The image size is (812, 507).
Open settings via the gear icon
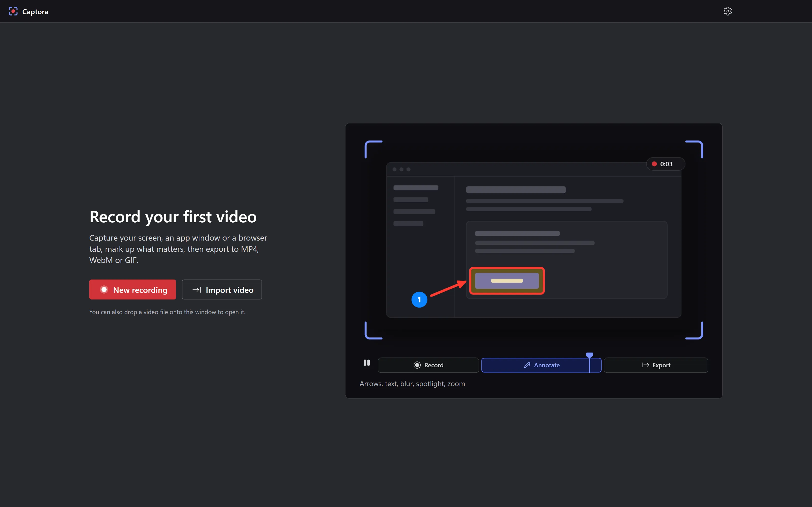[728, 11]
